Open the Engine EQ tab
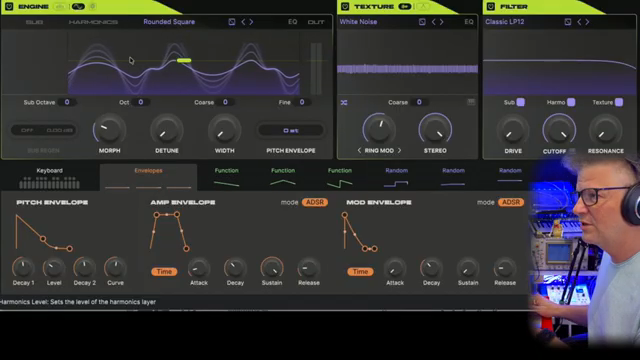This screenshot has height=360, width=640. click(x=293, y=22)
